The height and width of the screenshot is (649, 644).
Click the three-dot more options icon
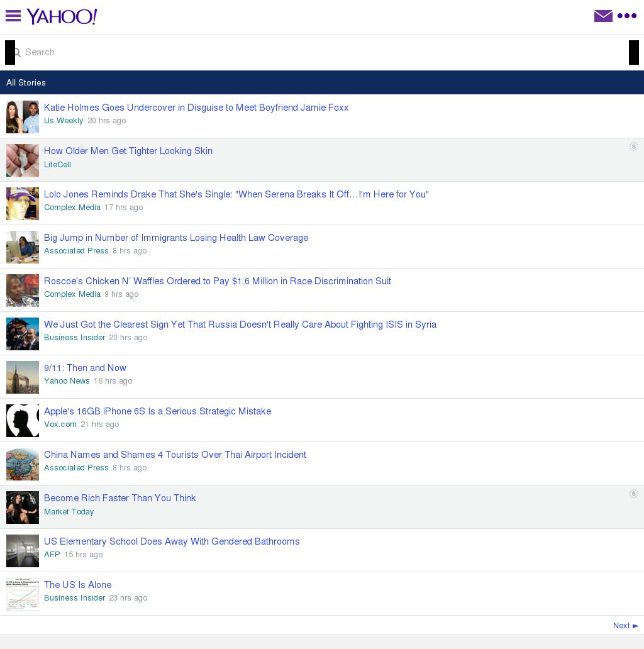626,16
